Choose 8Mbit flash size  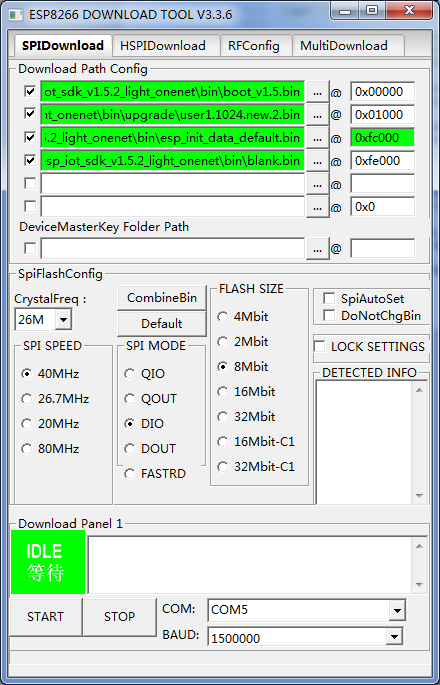(x=243, y=367)
